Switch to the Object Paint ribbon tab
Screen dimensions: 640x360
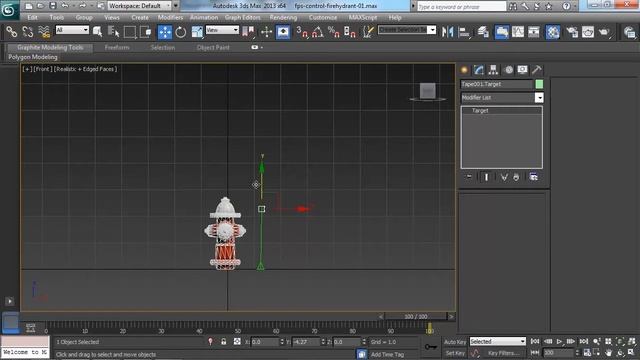click(x=213, y=47)
